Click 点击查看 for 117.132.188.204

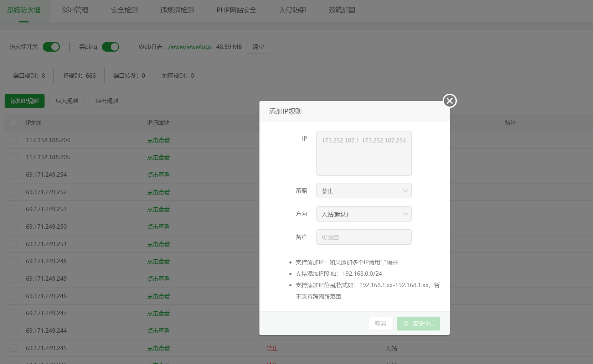click(x=159, y=140)
